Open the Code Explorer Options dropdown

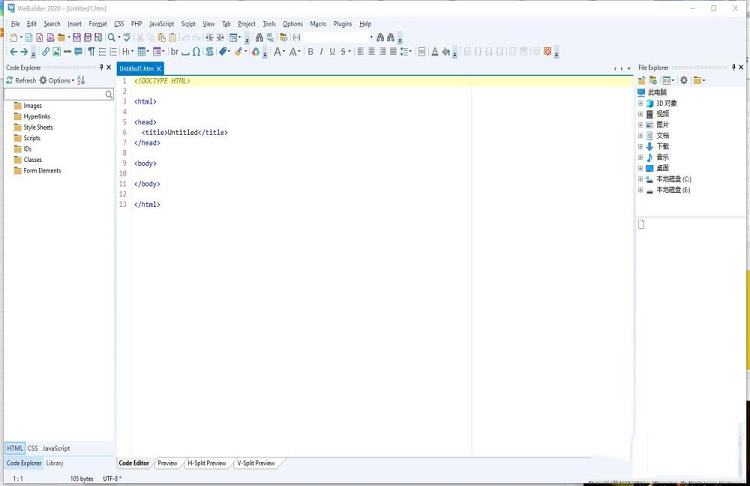(57, 80)
